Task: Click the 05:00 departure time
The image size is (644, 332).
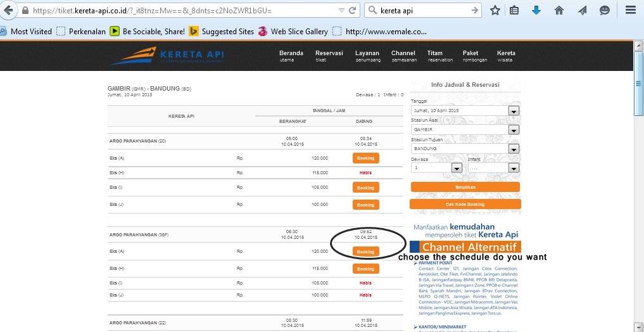Action: [292, 139]
